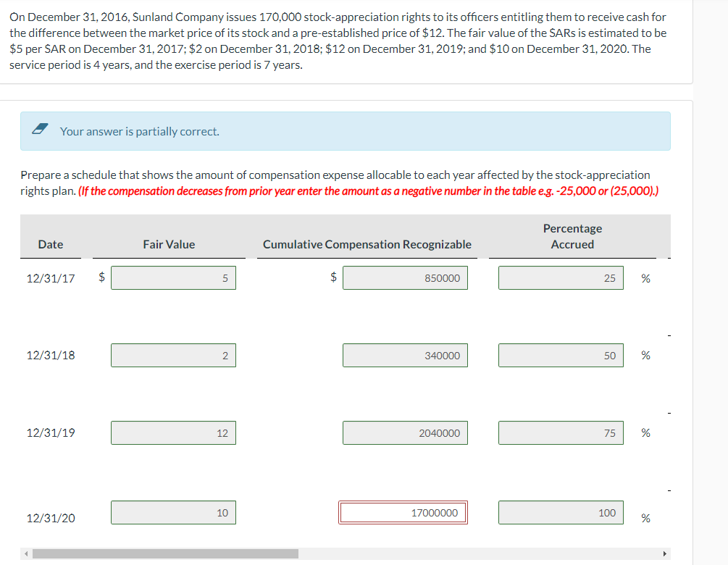
Task: Select the cumulative compensation field showing 340000
Action: tap(405, 355)
